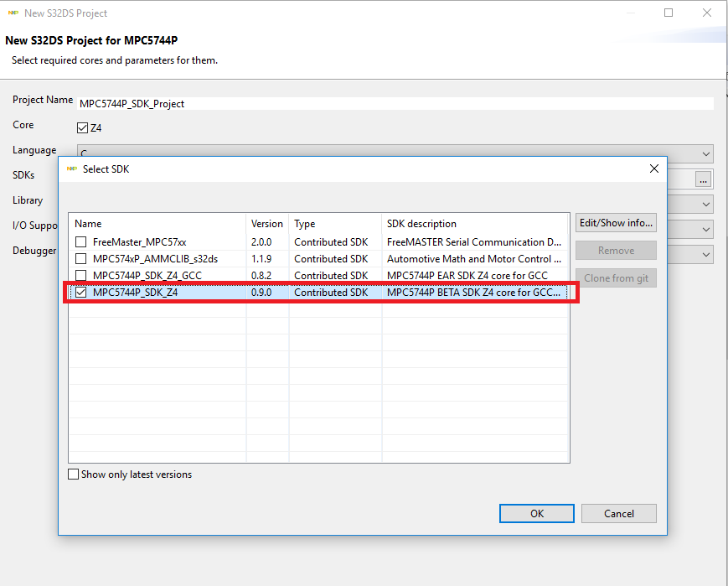
Task: Expand the Library dropdown arrow
Action: pos(706,204)
